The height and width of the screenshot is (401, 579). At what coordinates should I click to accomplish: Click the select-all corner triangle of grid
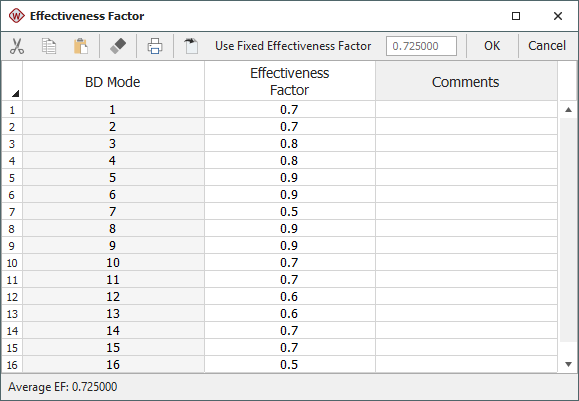point(15,93)
